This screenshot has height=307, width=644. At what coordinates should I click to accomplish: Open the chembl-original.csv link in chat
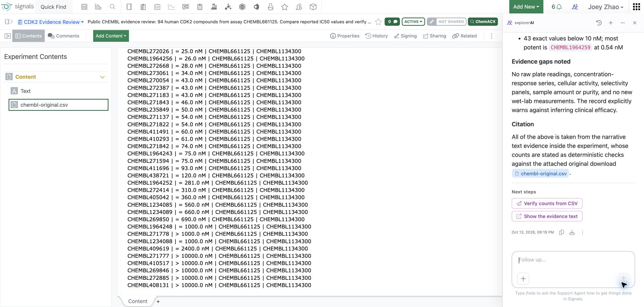point(540,173)
